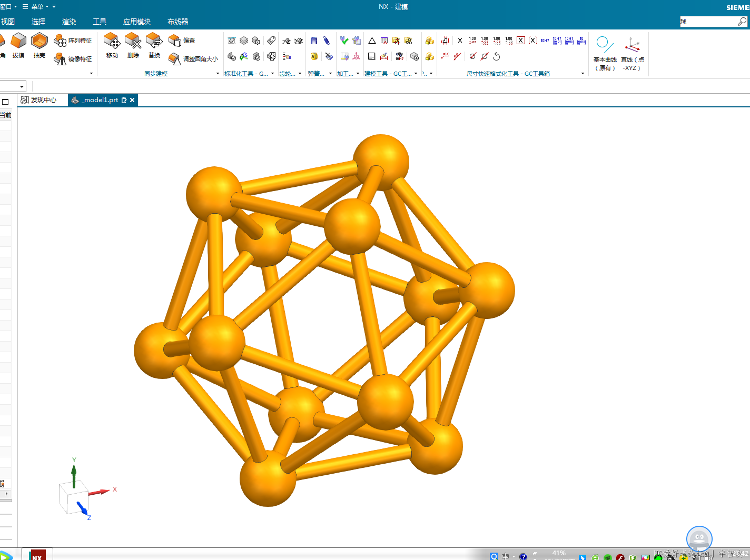Open the 选择 ribbon tab
Viewport: 750px width, 560px height.
point(38,22)
